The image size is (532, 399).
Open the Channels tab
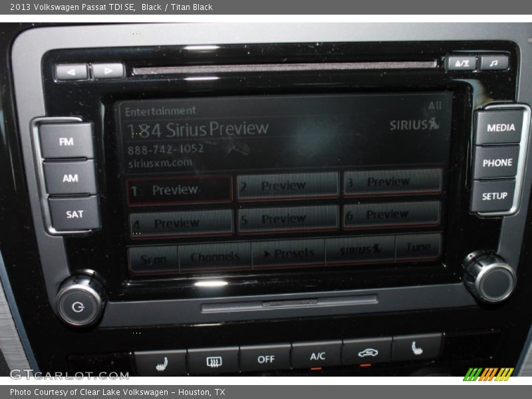click(215, 257)
